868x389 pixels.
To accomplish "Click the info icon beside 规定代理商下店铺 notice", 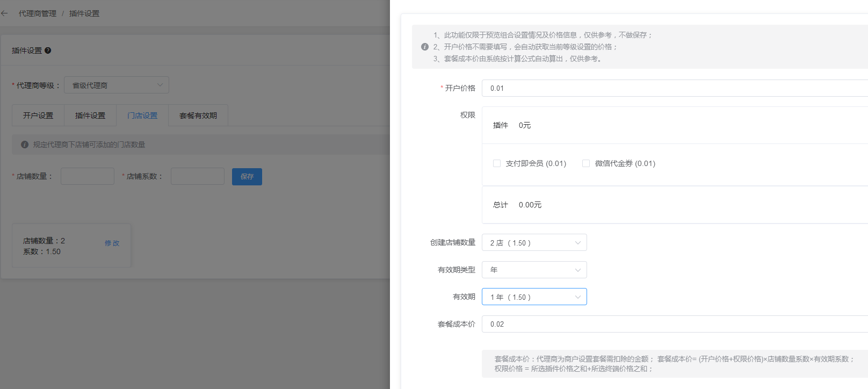I will (25, 145).
